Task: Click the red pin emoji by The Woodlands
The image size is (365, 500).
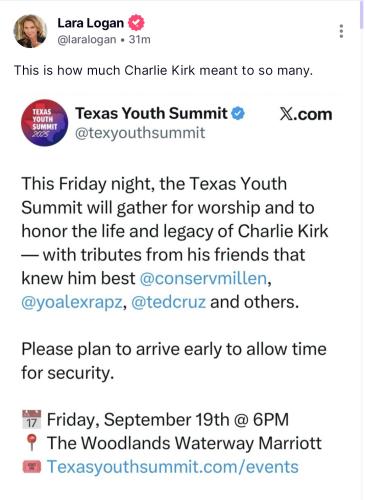Action: tap(32, 443)
